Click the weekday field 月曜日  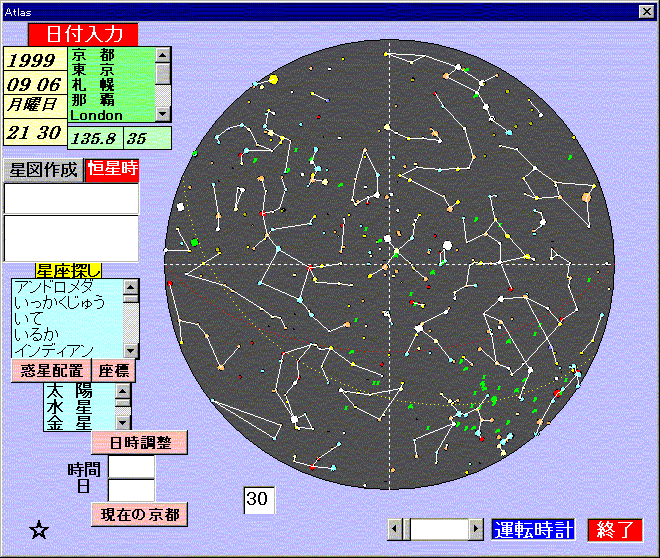click(35, 106)
